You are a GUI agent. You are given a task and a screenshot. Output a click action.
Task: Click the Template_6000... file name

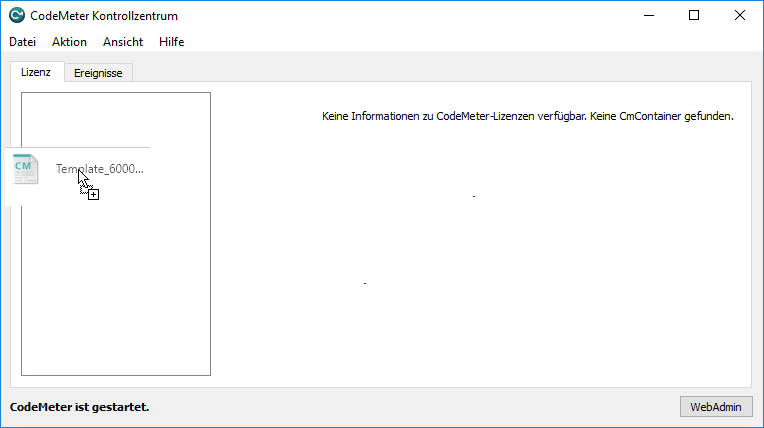99,169
